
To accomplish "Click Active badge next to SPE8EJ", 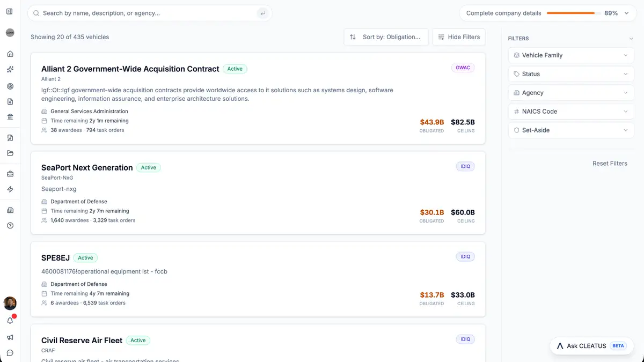I will click(86, 258).
